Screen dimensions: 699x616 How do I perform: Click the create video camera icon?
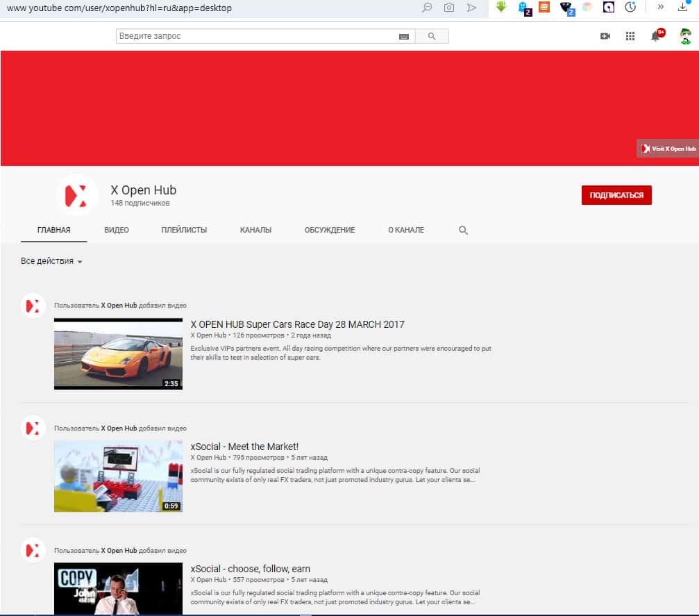[605, 36]
